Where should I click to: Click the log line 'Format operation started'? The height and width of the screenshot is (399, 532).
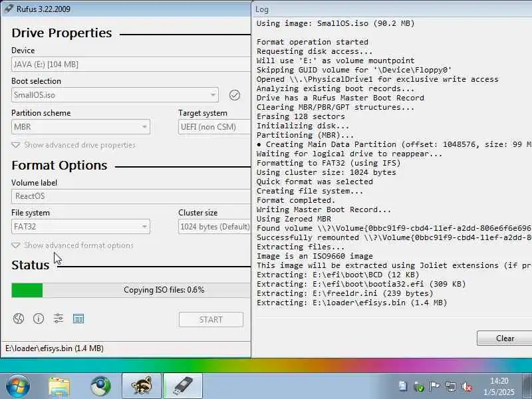click(312, 42)
